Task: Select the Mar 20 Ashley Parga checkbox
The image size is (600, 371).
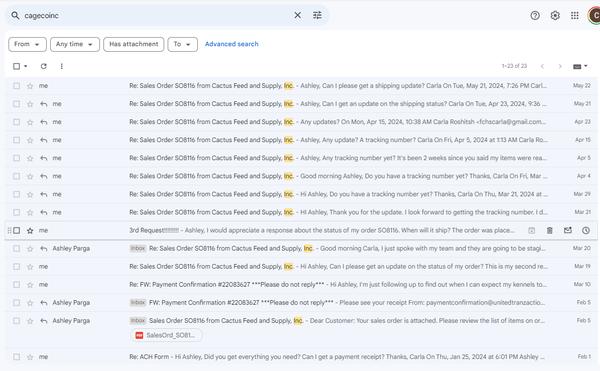Action: pyautogui.click(x=16, y=248)
